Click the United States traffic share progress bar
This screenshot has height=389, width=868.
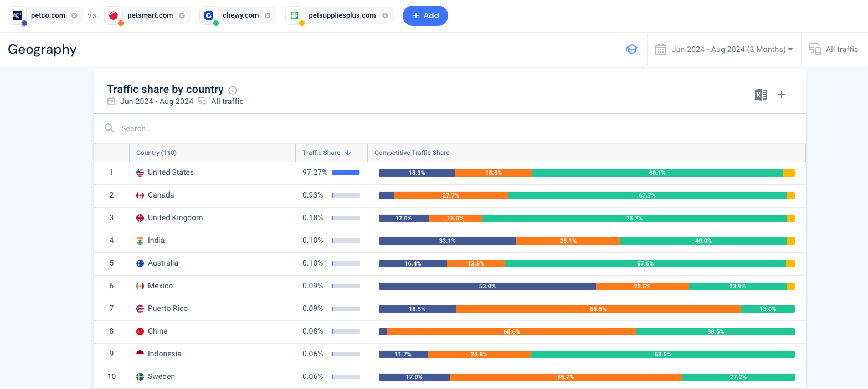point(346,173)
